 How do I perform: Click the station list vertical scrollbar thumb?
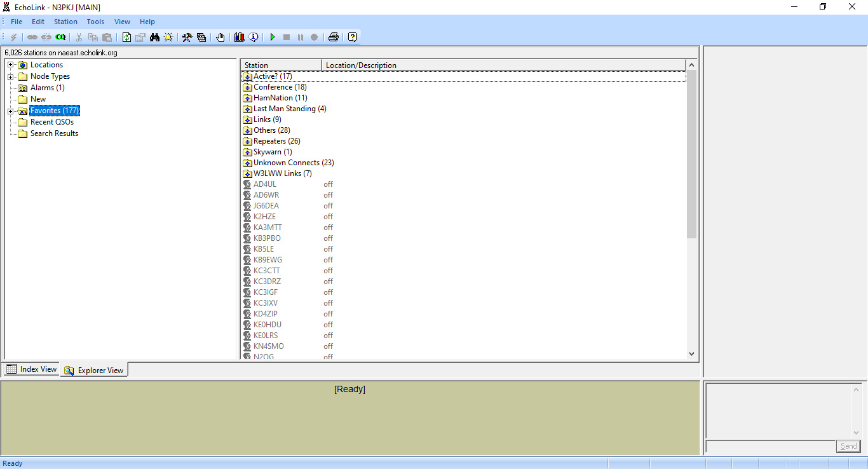tap(692, 154)
